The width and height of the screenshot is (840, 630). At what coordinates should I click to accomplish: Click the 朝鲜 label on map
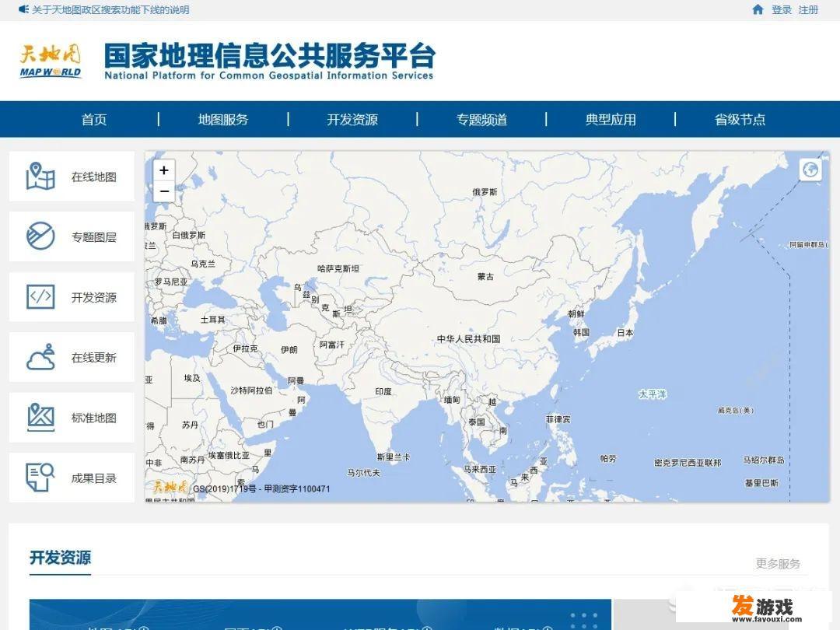click(x=576, y=313)
